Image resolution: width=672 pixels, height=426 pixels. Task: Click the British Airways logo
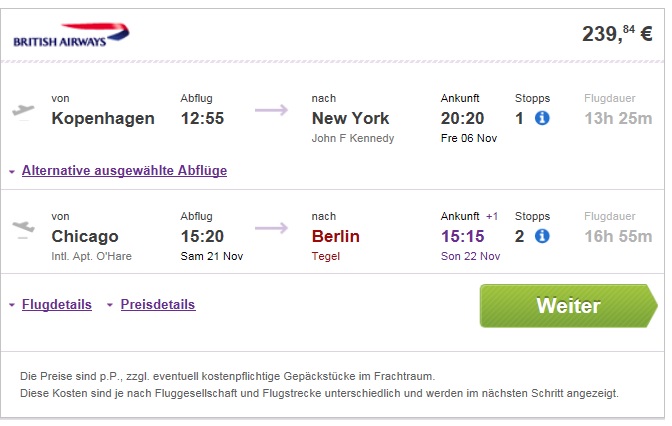point(71,35)
